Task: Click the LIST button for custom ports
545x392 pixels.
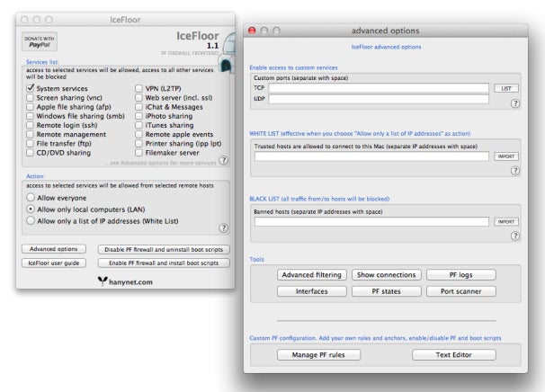Action: tap(506, 88)
